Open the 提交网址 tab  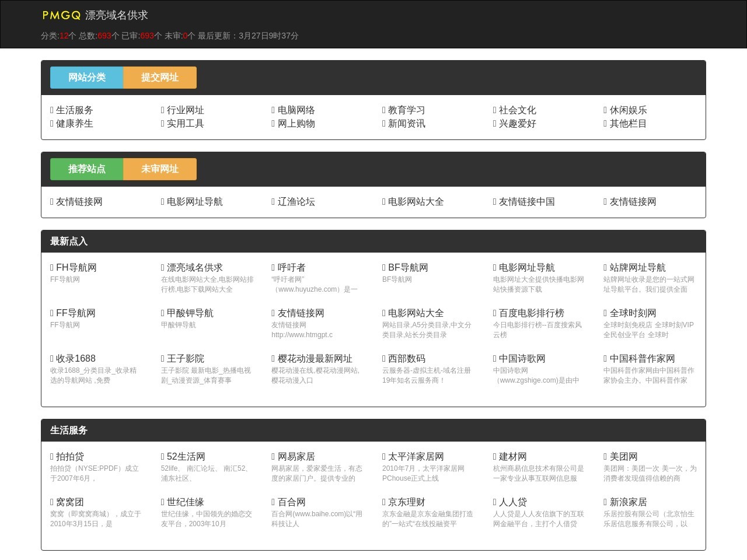tap(159, 78)
